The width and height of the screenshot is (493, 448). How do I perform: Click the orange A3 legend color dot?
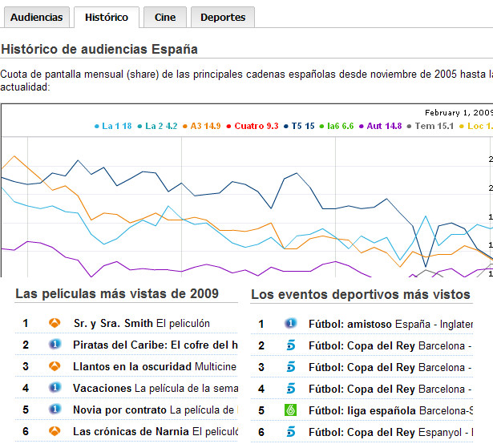[x=185, y=127]
